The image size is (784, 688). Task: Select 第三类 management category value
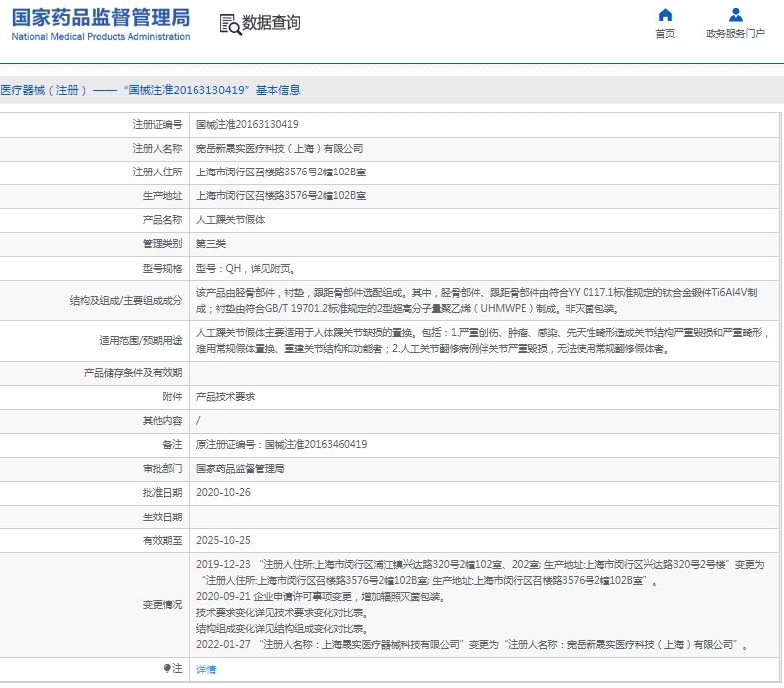[x=211, y=244]
